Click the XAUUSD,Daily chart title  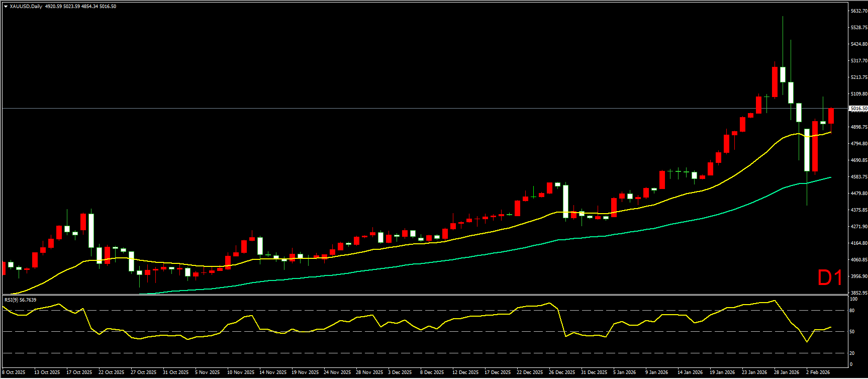26,7
